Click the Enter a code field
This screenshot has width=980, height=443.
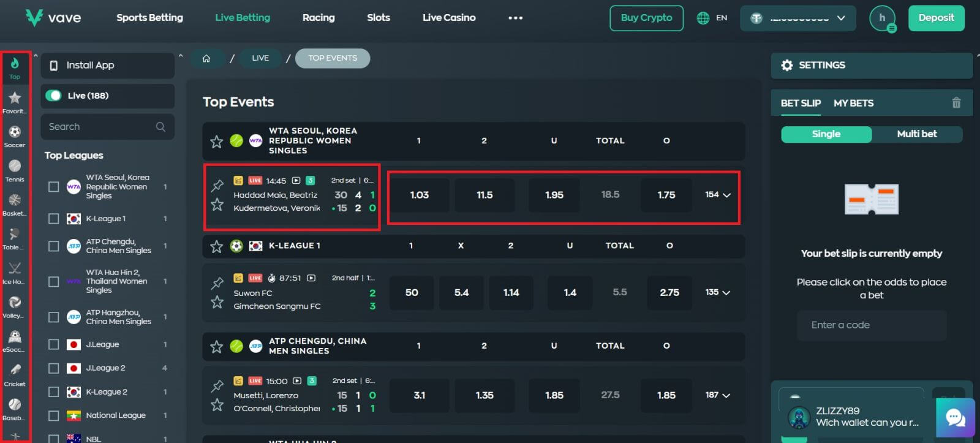tap(871, 325)
